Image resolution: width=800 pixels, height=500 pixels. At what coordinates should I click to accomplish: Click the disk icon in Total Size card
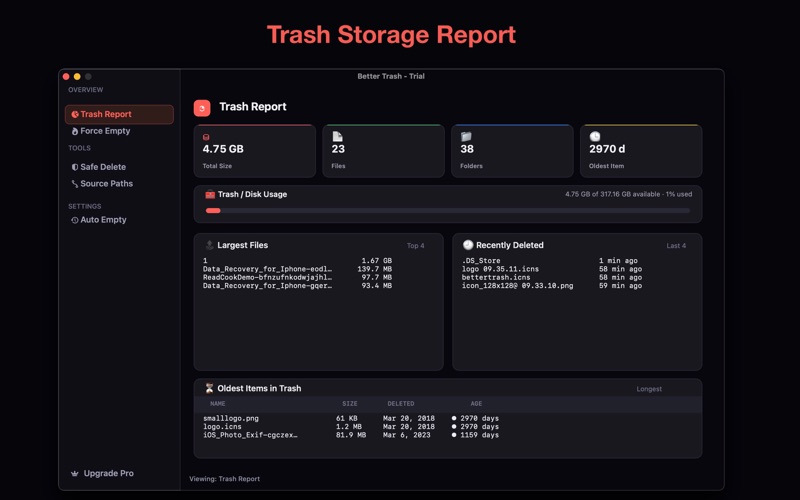click(206, 137)
